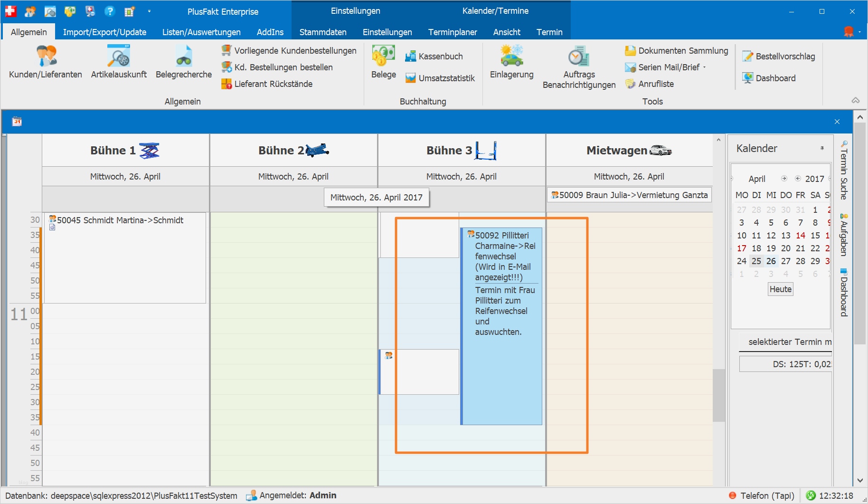Open the Anrufliste
868x504 pixels.
[x=650, y=84]
